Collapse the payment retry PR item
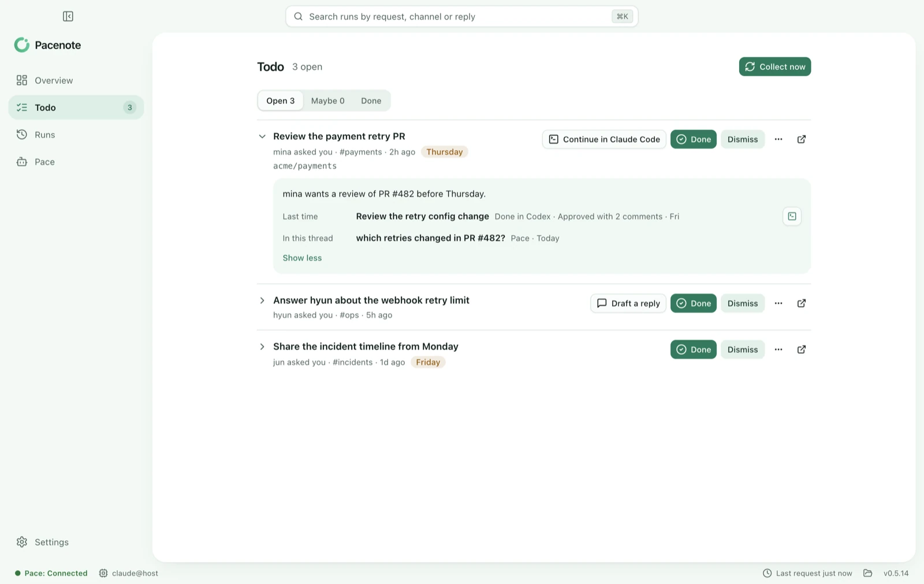 [x=262, y=136]
